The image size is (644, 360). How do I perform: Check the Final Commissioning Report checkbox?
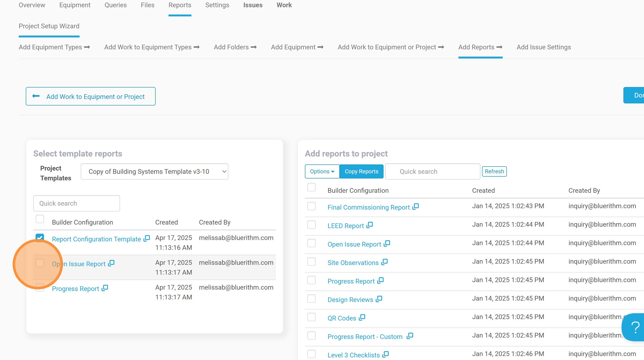(311, 206)
